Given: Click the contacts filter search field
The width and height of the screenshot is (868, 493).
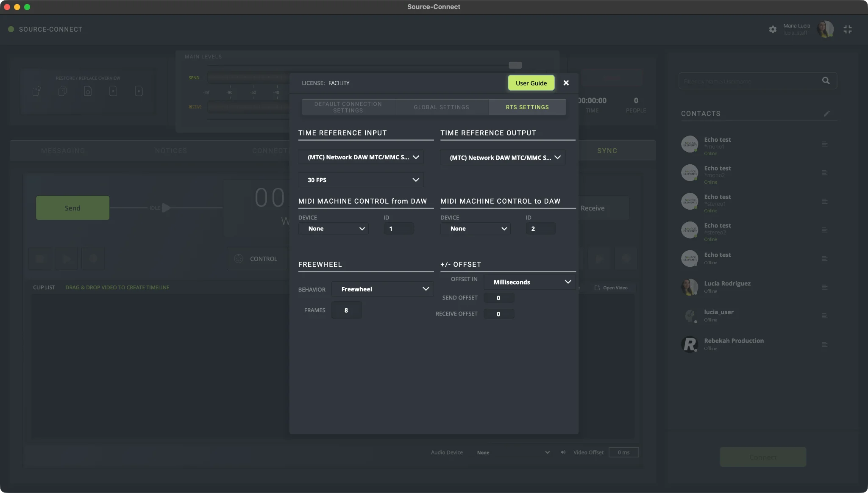Looking at the screenshot, I should coord(758,81).
